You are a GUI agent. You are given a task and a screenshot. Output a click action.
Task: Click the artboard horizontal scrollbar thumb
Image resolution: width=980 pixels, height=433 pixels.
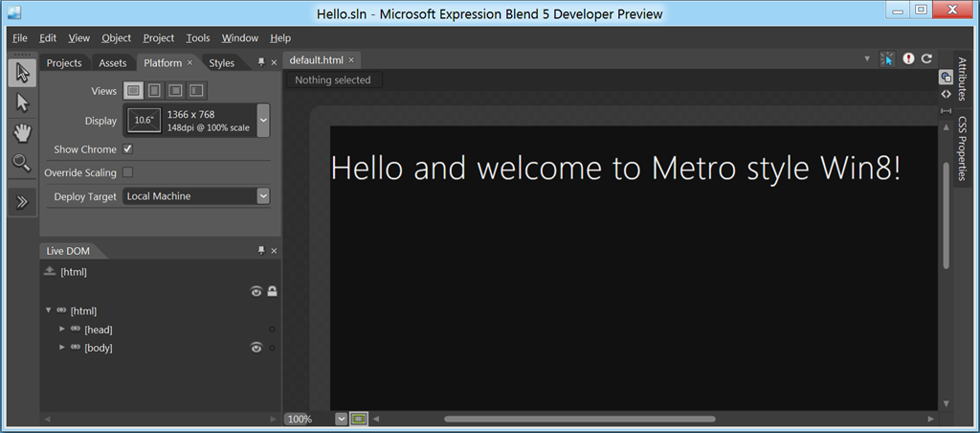(579, 419)
